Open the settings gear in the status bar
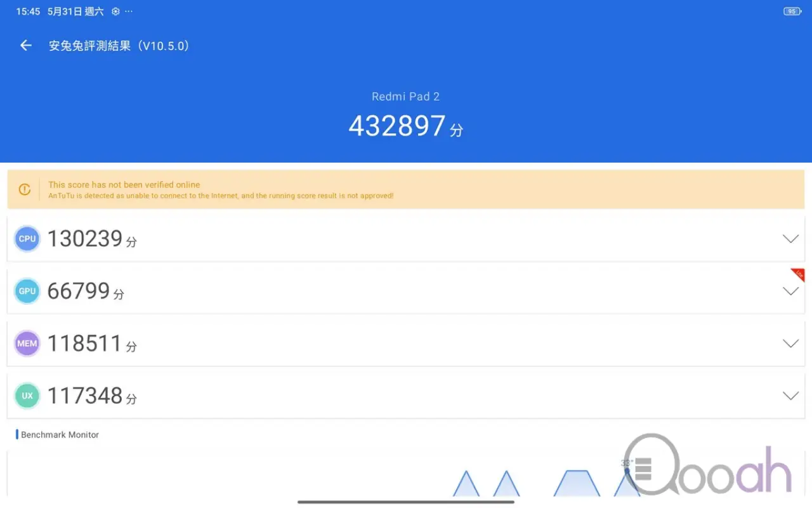812x508 pixels. (115, 11)
